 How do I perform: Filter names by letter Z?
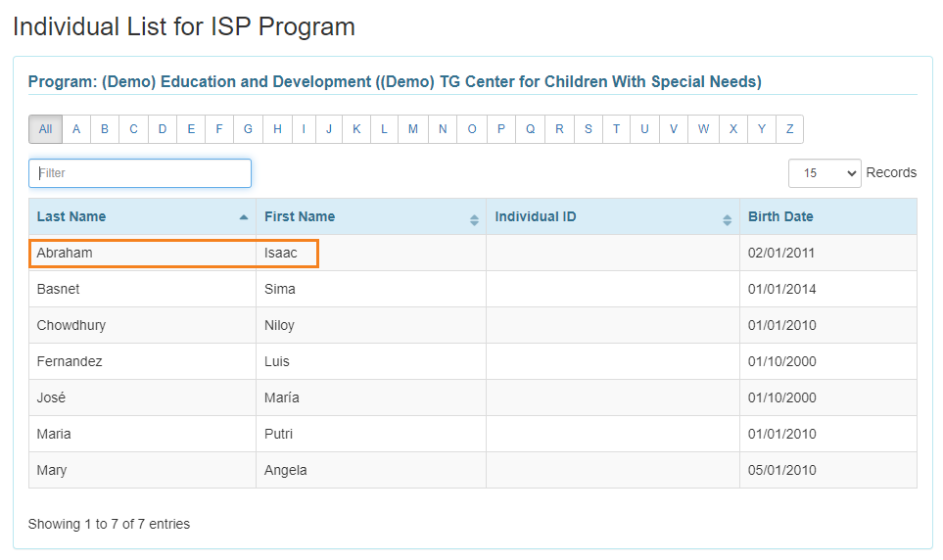tap(789, 129)
